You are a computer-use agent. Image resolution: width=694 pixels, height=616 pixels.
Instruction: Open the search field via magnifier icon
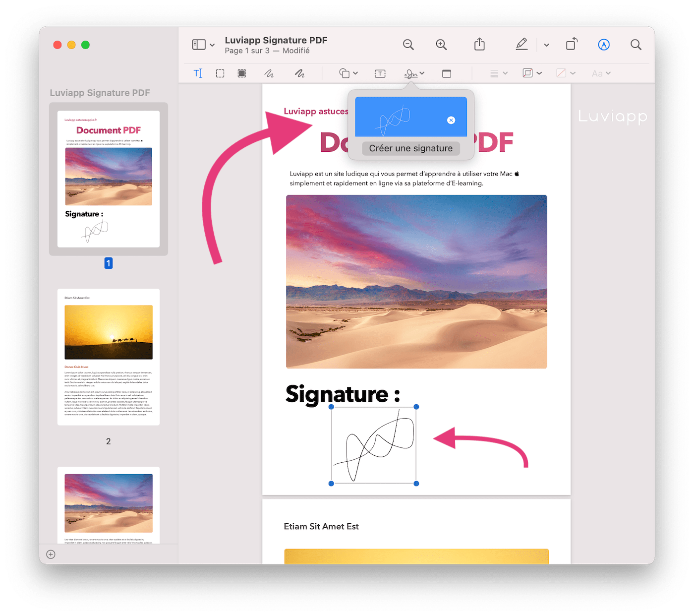[x=636, y=44]
